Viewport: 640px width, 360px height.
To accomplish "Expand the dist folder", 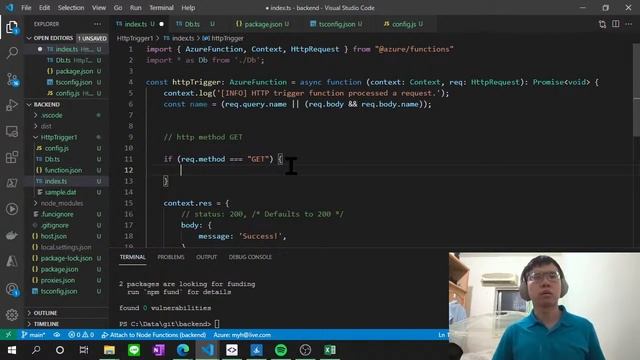I will (46, 127).
